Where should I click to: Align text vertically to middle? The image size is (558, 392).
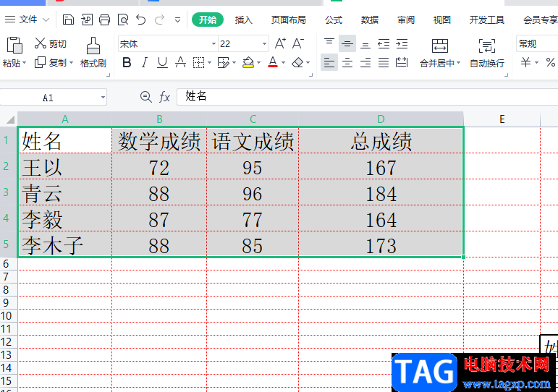coord(347,43)
